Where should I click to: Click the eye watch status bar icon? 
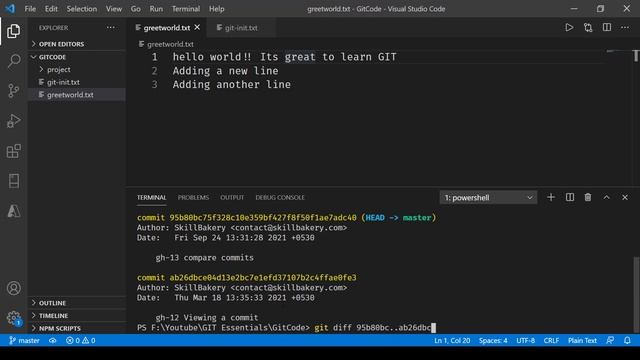pos(53,340)
